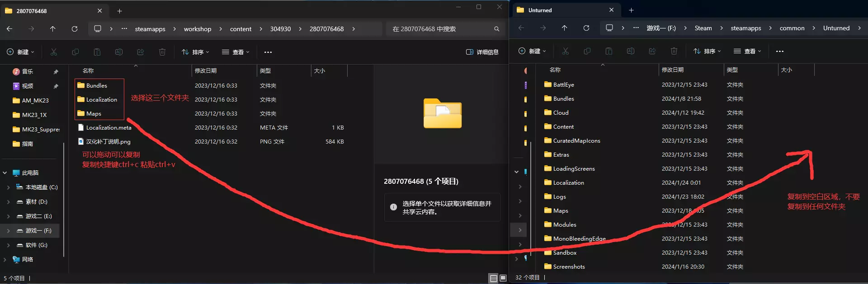Select CuratedMapIcons folder in Unturned window
This screenshot has width=868, height=284.
(x=572, y=141)
